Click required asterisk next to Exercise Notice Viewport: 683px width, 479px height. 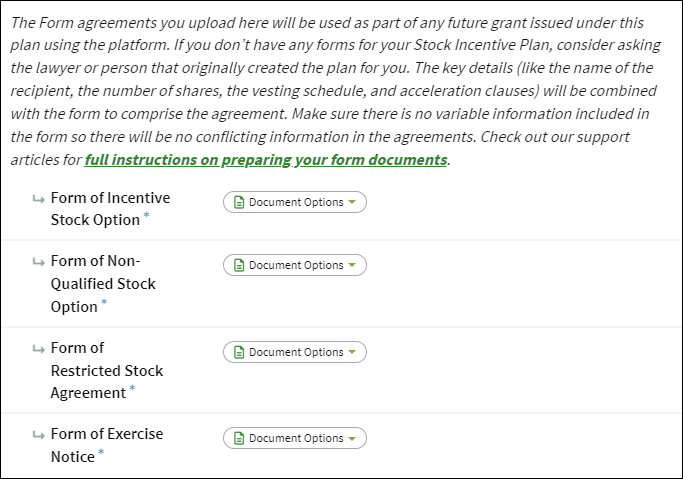101,452
